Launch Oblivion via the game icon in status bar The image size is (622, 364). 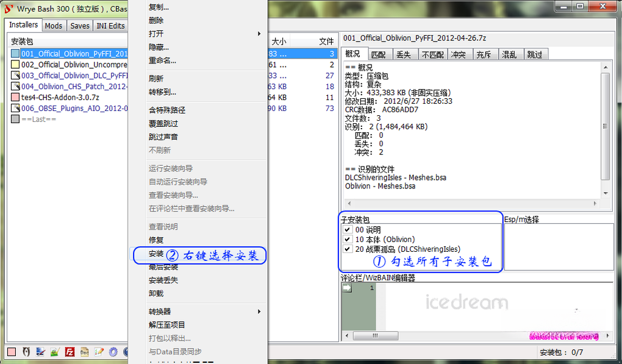pyautogui.click(x=26, y=352)
